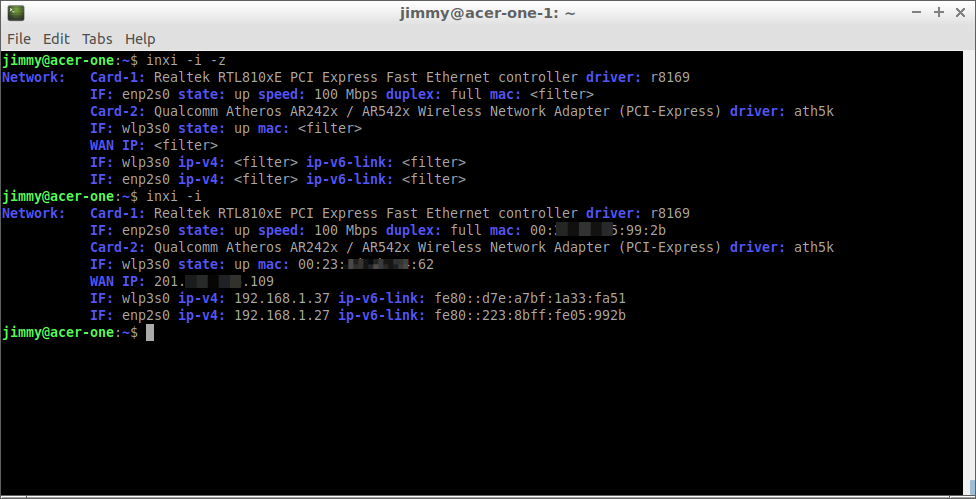Image resolution: width=976 pixels, height=499 pixels.
Task: Open the File menu
Action: [19, 39]
